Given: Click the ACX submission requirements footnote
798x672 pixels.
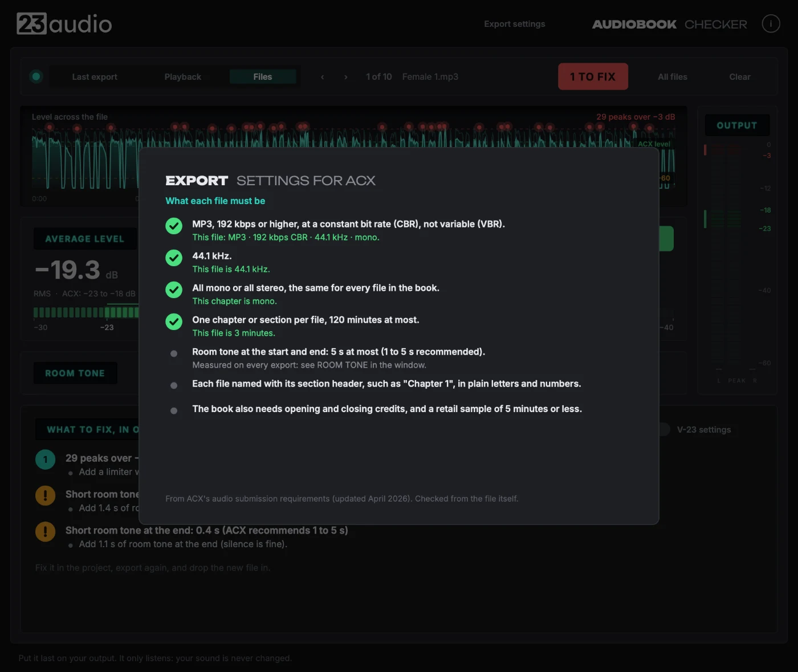Looking at the screenshot, I should [342, 499].
